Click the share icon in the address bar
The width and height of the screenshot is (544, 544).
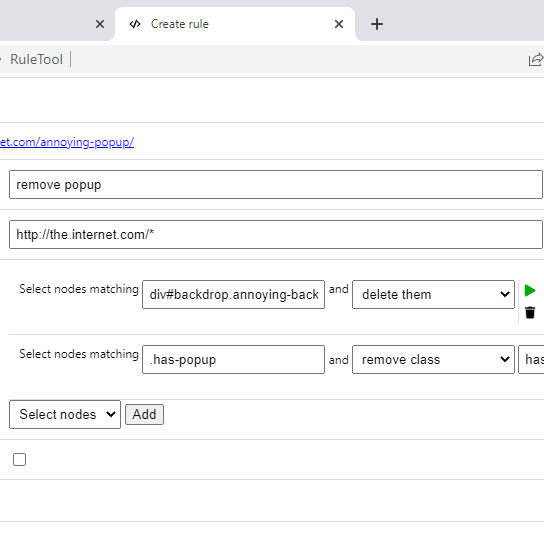coord(536,59)
